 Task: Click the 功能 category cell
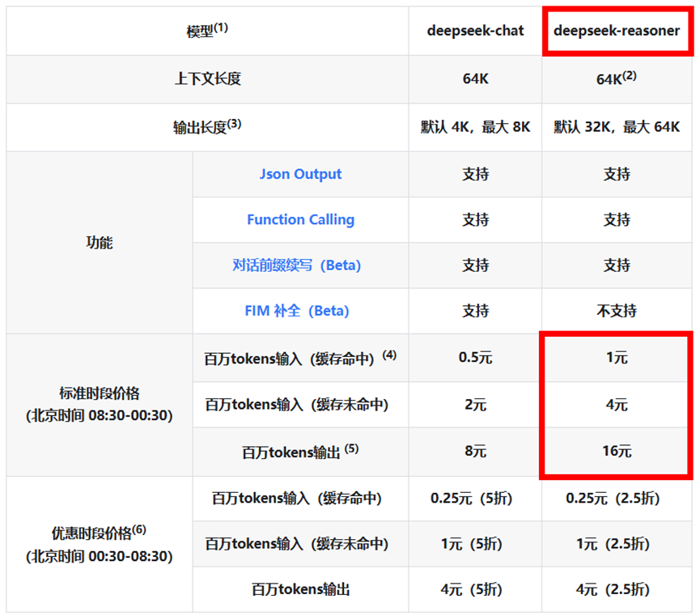click(100, 243)
